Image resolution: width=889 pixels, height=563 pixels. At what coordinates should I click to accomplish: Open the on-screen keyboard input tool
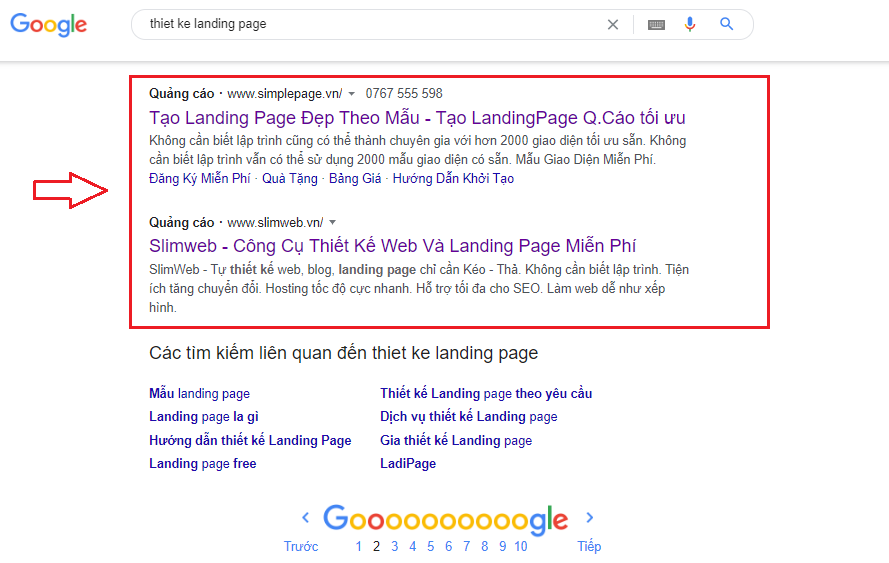pos(656,24)
